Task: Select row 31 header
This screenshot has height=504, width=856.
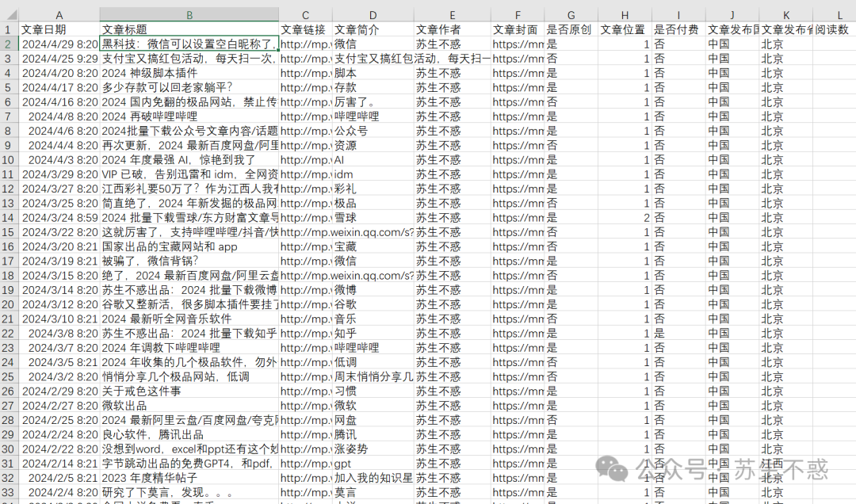Action: click(x=8, y=464)
